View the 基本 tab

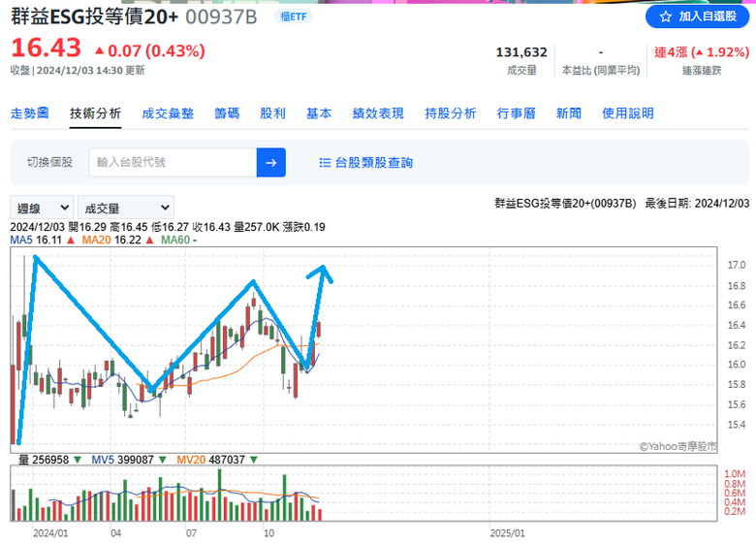(319, 113)
